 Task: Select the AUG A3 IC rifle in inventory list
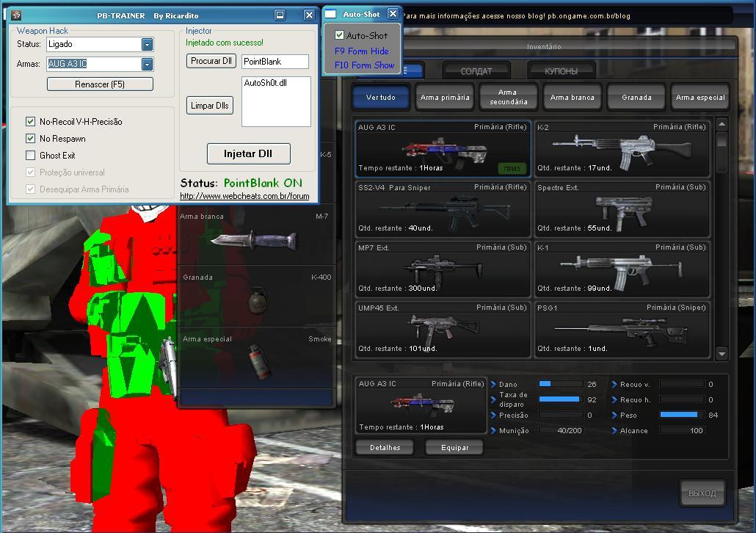[443, 149]
